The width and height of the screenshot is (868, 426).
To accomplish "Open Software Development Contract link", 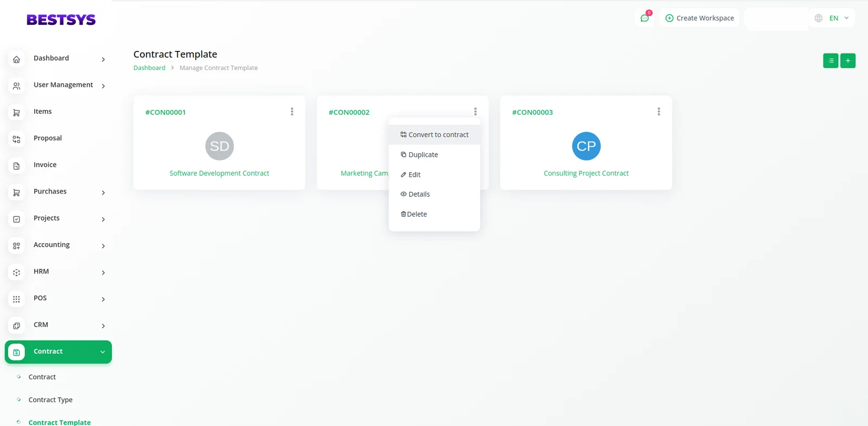I will [219, 173].
